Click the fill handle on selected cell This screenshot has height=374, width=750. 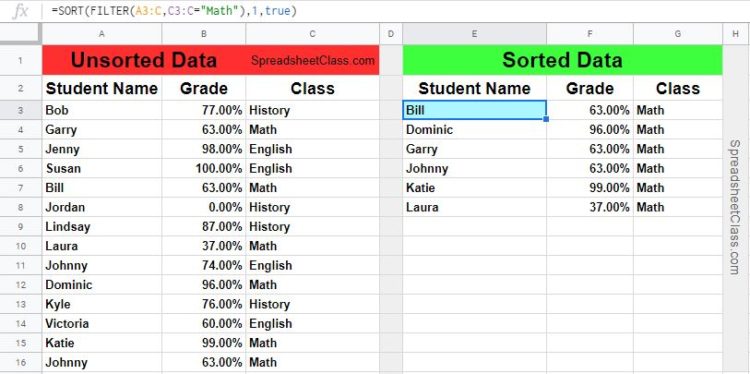tap(546, 119)
